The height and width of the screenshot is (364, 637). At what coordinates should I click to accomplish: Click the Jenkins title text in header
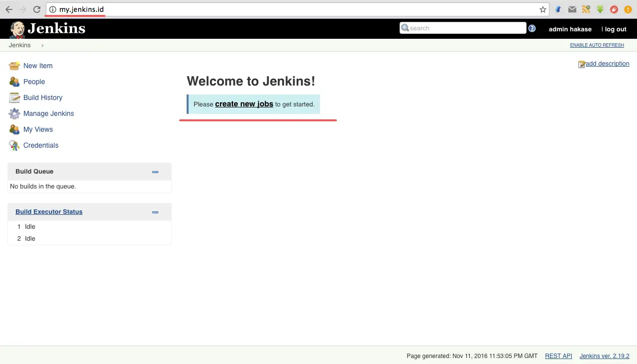[x=56, y=29]
